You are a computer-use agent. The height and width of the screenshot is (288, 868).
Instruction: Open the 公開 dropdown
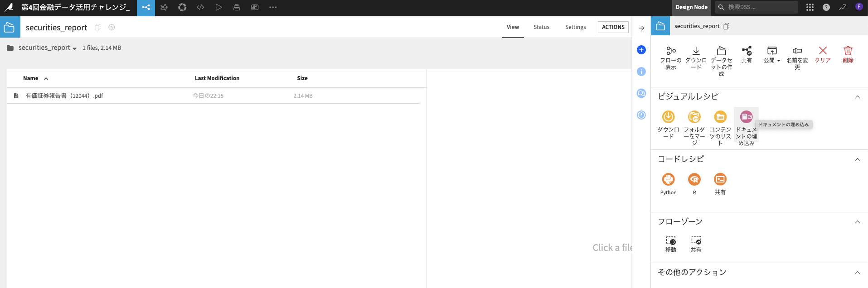coord(772,54)
